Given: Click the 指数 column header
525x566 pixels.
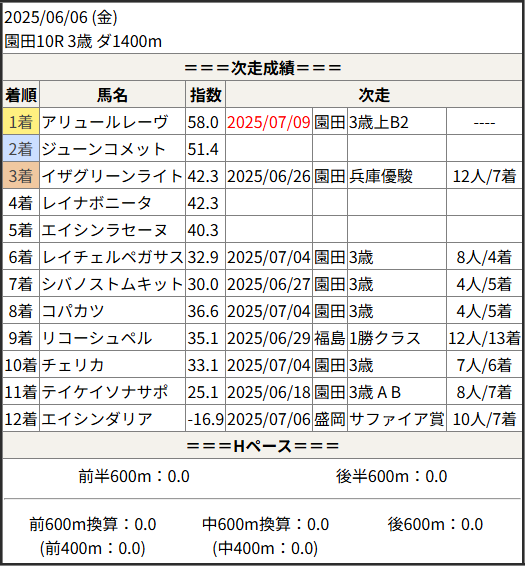Looking at the screenshot, I should (205, 95).
